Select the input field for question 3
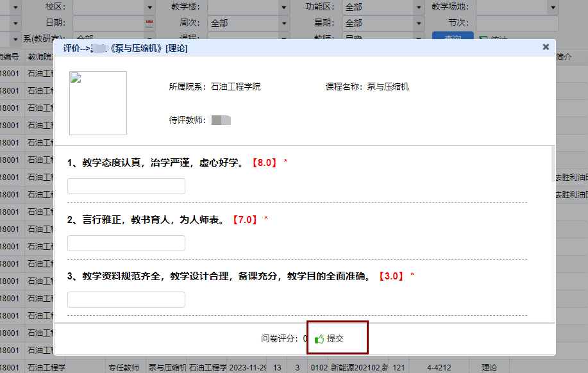The width and height of the screenshot is (588, 373). point(126,300)
